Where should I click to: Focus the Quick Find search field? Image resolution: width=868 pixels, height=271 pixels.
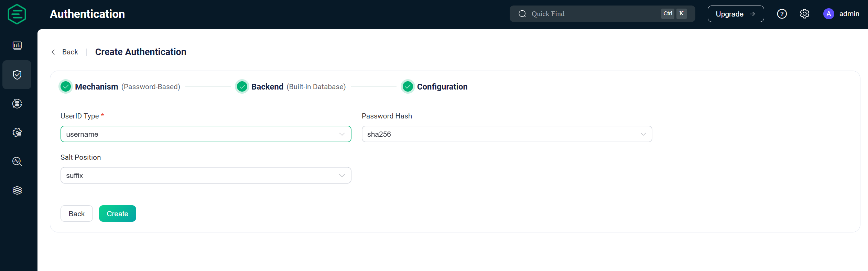pyautogui.click(x=602, y=14)
